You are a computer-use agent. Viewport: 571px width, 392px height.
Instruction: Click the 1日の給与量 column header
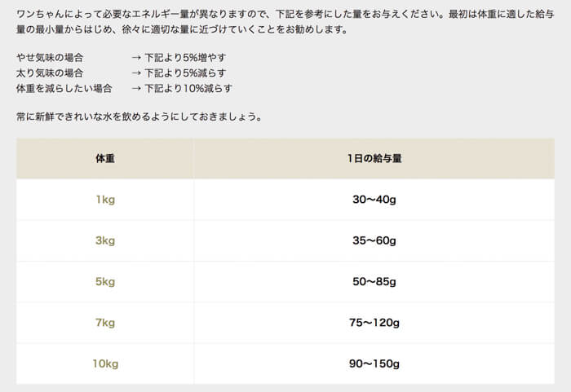(374, 158)
